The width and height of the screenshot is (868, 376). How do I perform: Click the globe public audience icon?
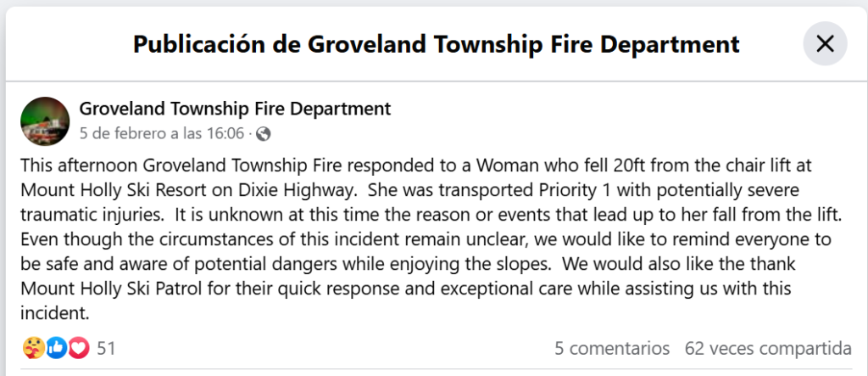tap(264, 134)
